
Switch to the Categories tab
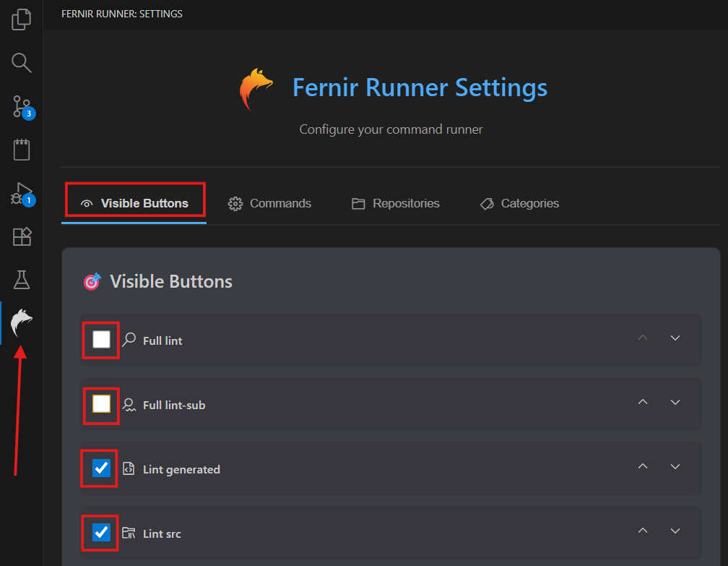[x=519, y=204]
